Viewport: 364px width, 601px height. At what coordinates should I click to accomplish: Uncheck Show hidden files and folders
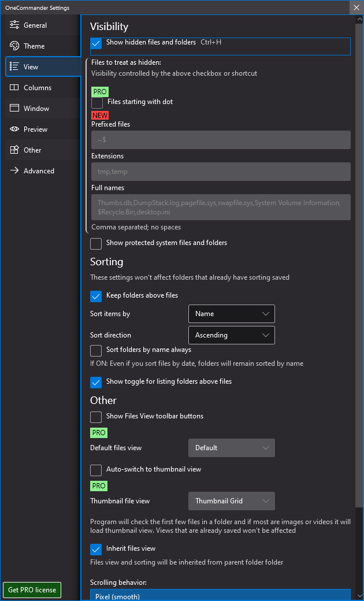(96, 43)
